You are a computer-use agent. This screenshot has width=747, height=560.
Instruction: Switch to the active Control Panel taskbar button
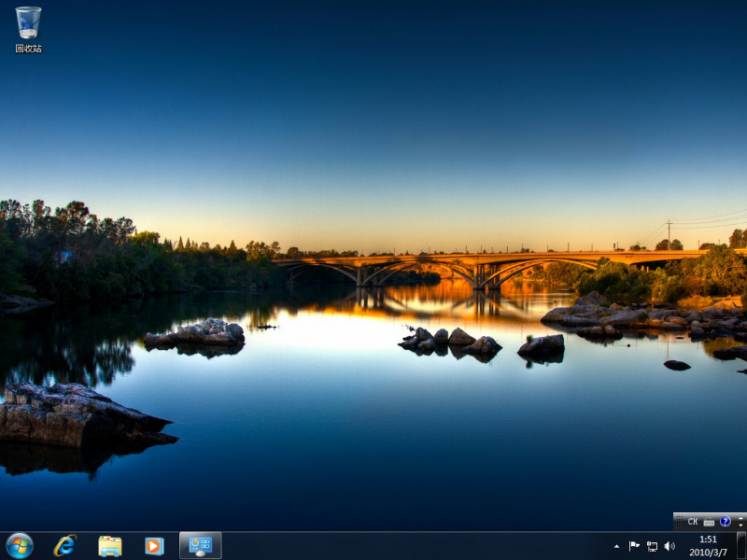coord(201,546)
